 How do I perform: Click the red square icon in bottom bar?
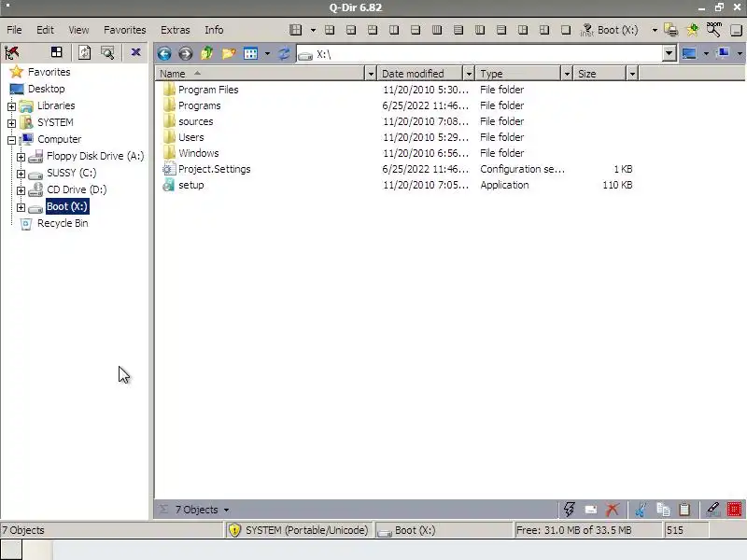[x=735, y=510]
